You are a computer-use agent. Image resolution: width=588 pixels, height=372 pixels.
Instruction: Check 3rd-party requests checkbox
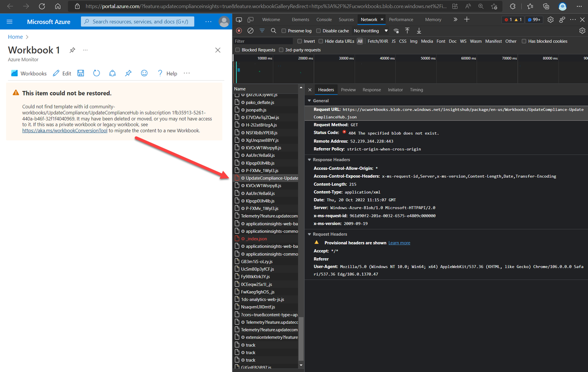point(281,50)
